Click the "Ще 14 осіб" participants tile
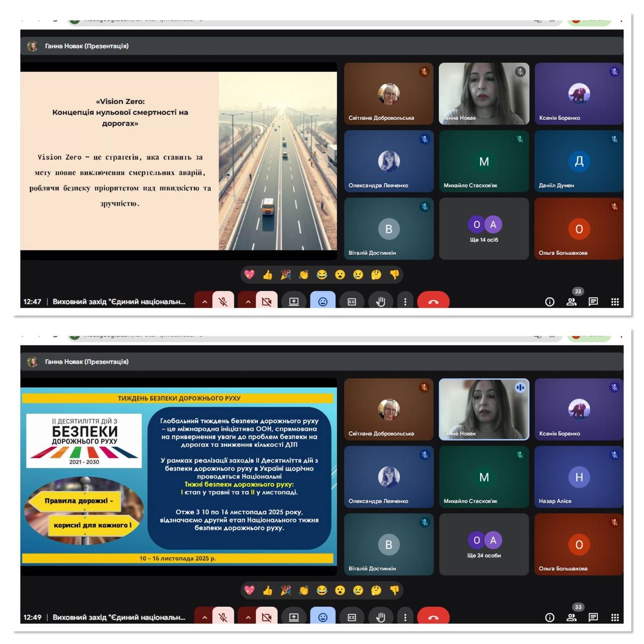The width and height of the screenshot is (644, 644). click(484, 229)
